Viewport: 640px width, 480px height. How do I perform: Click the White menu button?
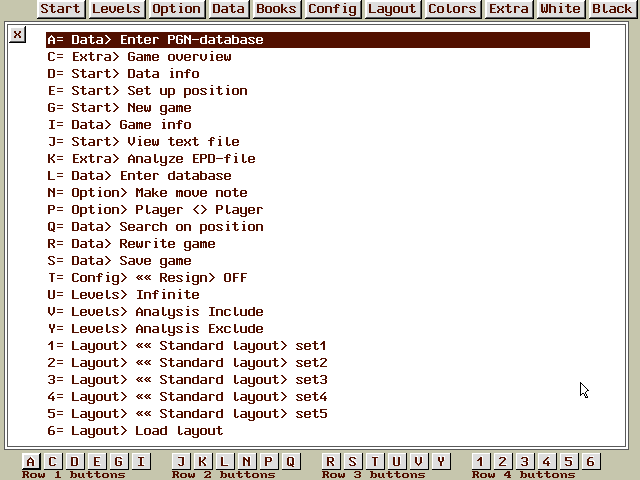point(561,9)
